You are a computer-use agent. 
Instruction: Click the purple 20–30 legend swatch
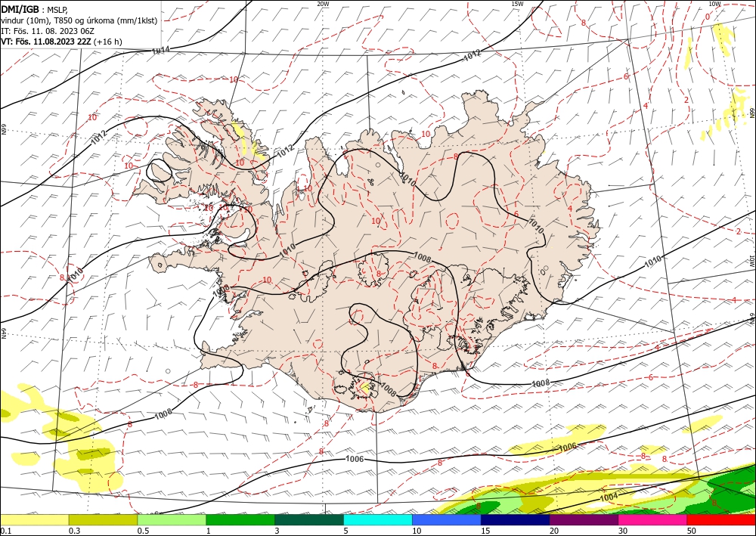[584, 519]
